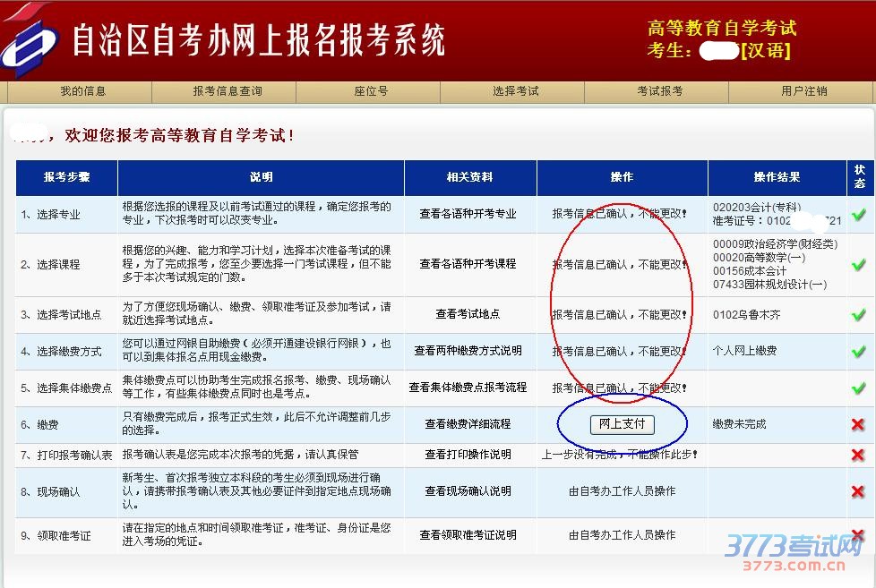Click green checkmark for 选择考试地点 step

858,315
